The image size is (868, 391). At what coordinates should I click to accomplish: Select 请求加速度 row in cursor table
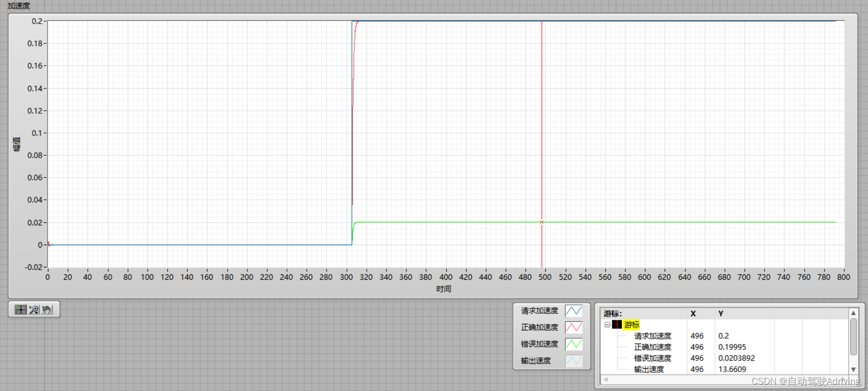pyautogui.click(x=724, y=336)
